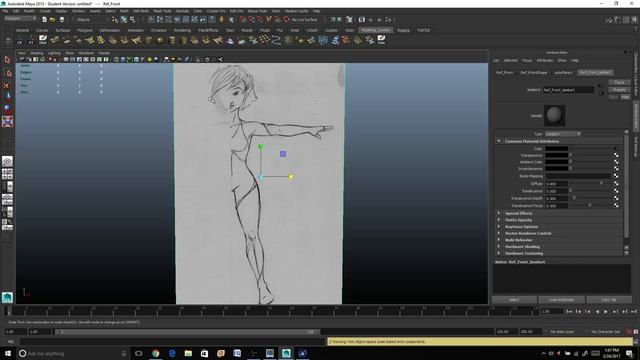Collapse Common Material Attributes section

point(498,141)
